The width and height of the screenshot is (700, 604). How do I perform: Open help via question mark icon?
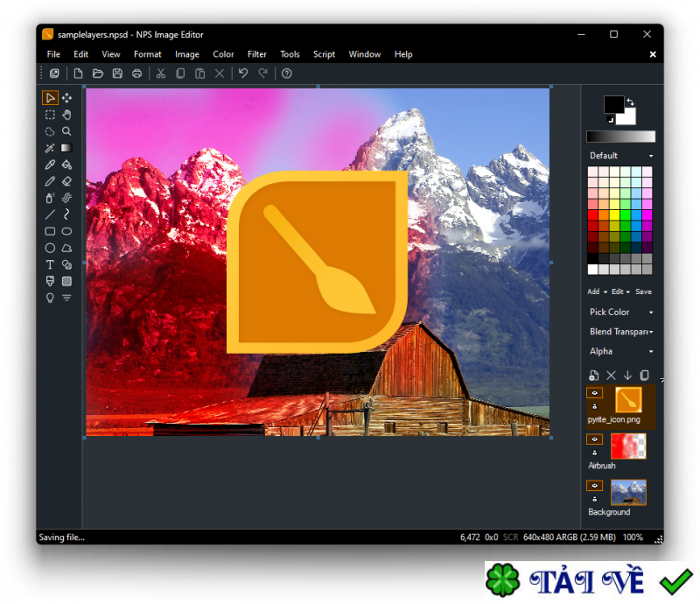(x=287, y=74)
